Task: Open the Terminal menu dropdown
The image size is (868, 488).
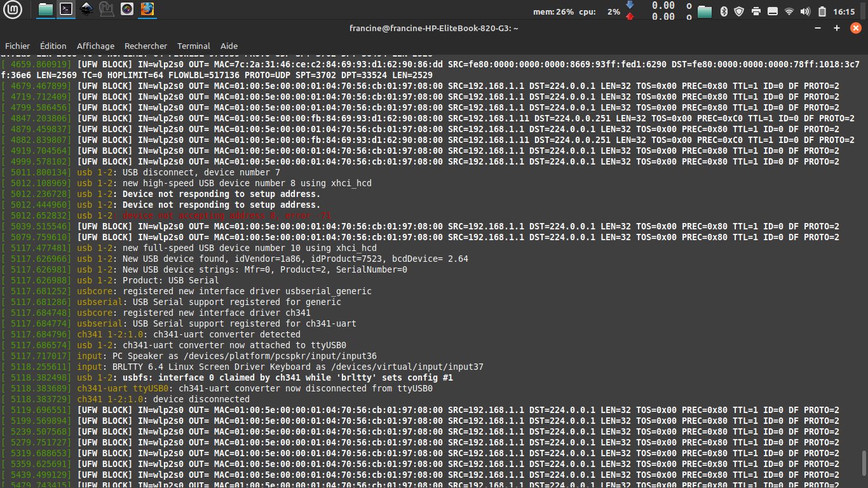Action: [x=193, y=46]
